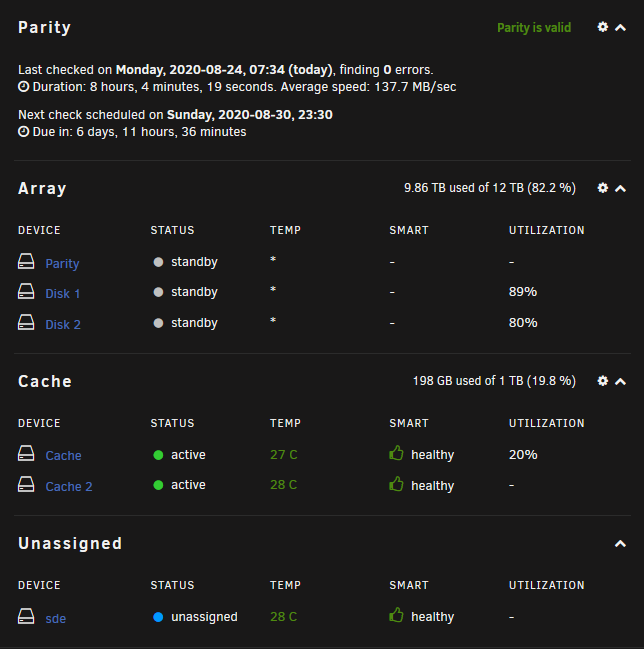The image size is (644, 649).
Task: Click the Parity standby status dot
Action: point(158,262)
